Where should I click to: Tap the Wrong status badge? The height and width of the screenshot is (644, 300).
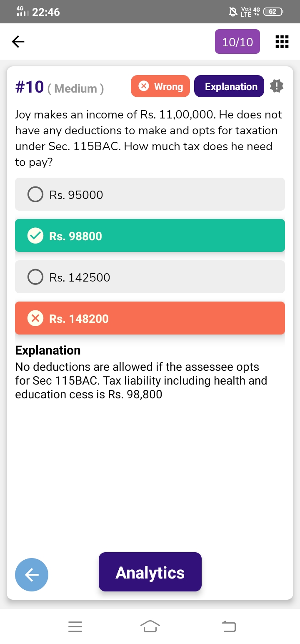point(160,86)
